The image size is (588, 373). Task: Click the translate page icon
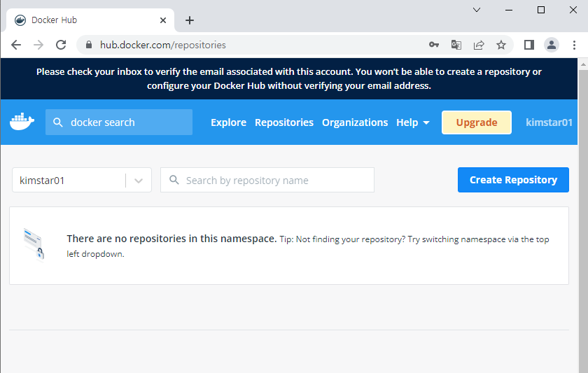pyautogui.click(x=456, y=45)
